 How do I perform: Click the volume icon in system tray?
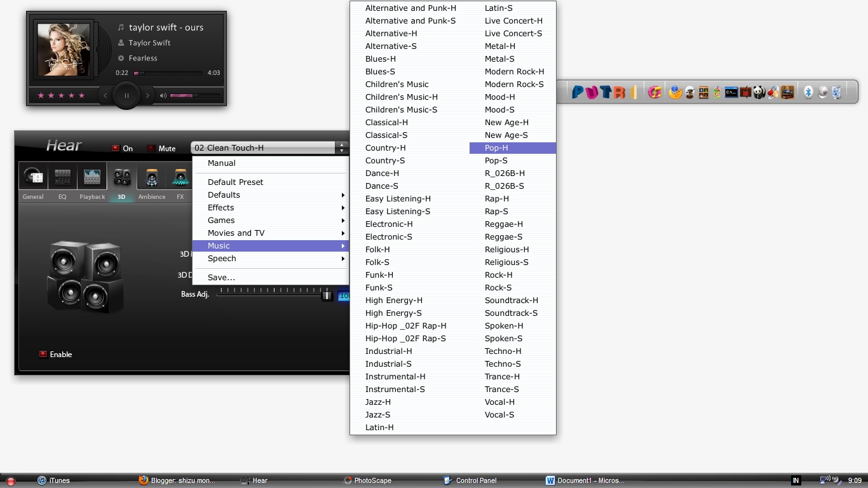[x=837, y=480]
